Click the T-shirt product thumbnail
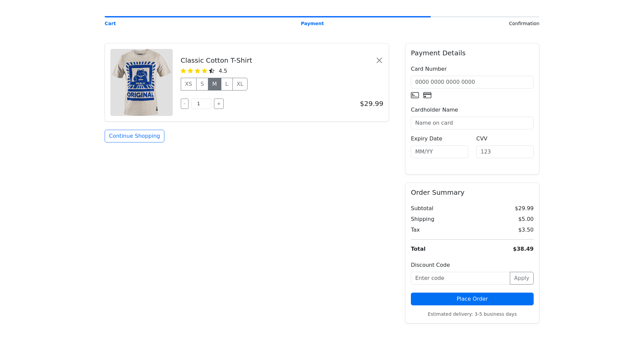The height and width of the screenshot is (362, 644). (x=142, y=82)
